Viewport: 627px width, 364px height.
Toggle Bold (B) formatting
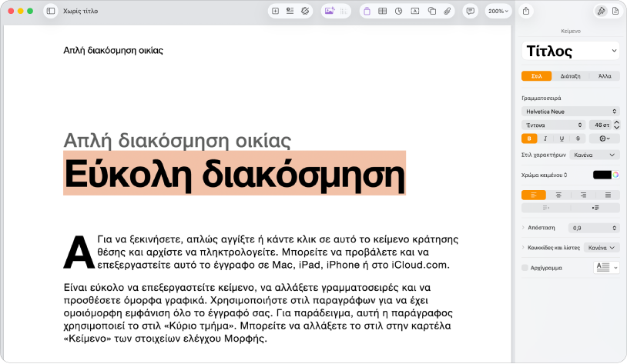529,139
